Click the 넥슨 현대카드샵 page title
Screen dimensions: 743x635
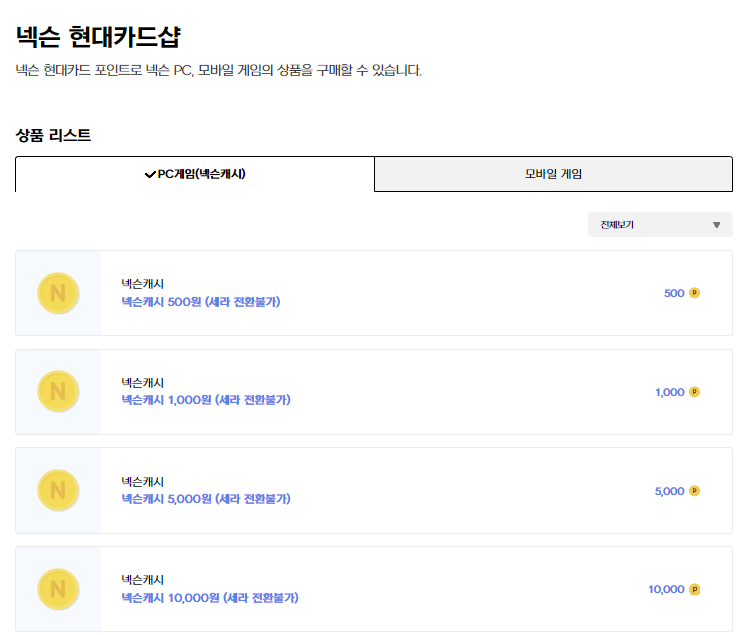coord(98,36)
